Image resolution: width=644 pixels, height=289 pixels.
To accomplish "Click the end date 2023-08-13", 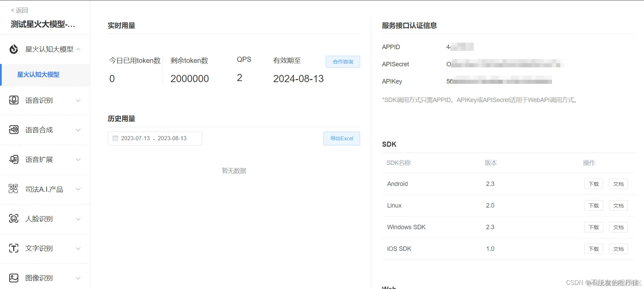I will coord(172,138).
